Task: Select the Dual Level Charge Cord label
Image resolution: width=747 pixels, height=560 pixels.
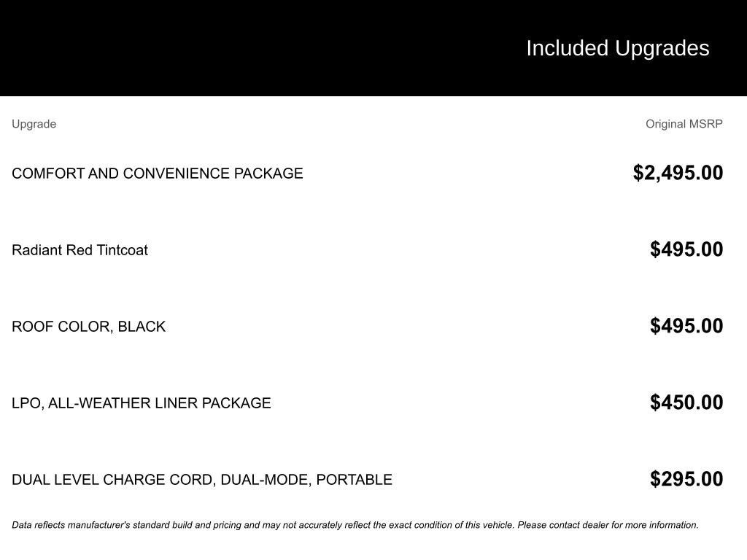Action: pyautogui.click(x=201, y=480)
